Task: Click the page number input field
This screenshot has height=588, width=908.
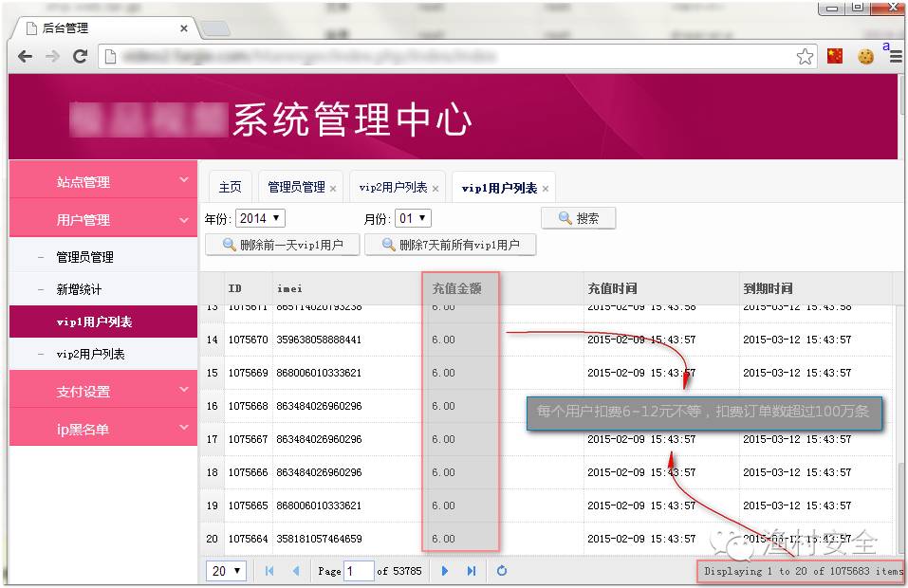Action: tap(359, 571)
